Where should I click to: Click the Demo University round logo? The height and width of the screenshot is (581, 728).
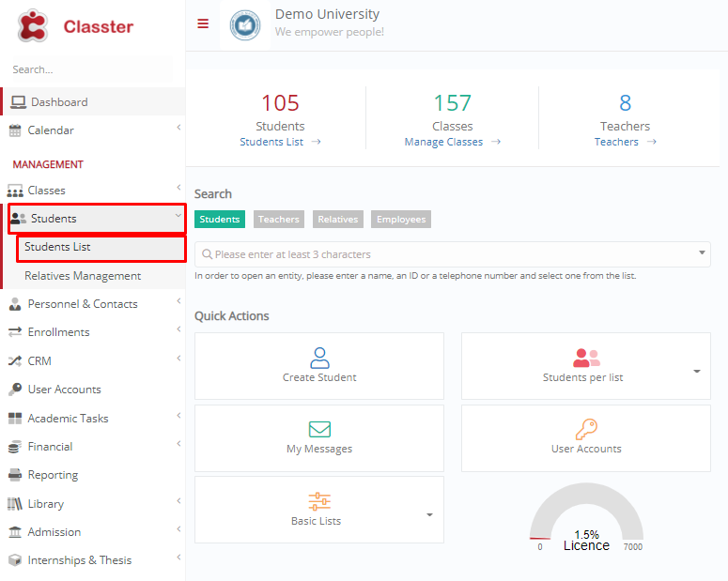pos(245,25)
